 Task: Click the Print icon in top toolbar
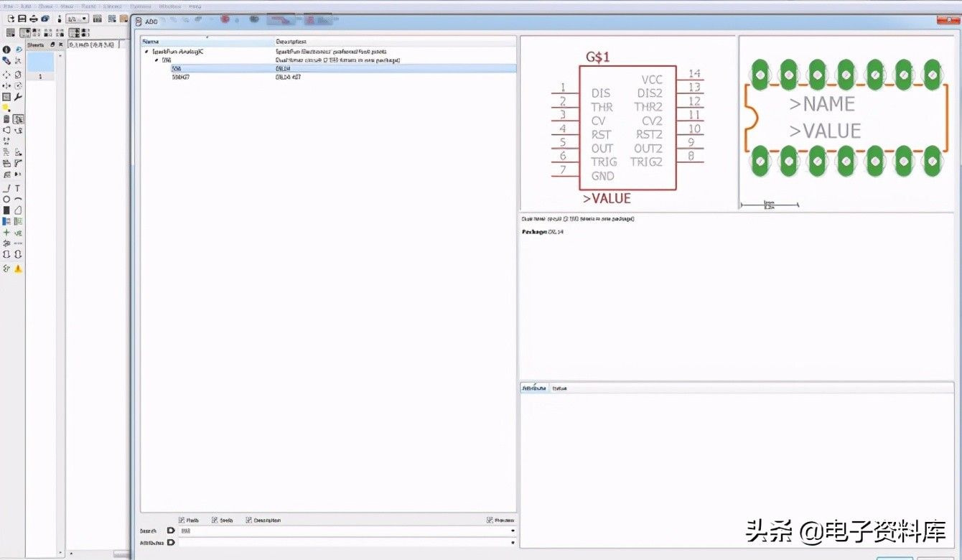[x=33, y=19]
